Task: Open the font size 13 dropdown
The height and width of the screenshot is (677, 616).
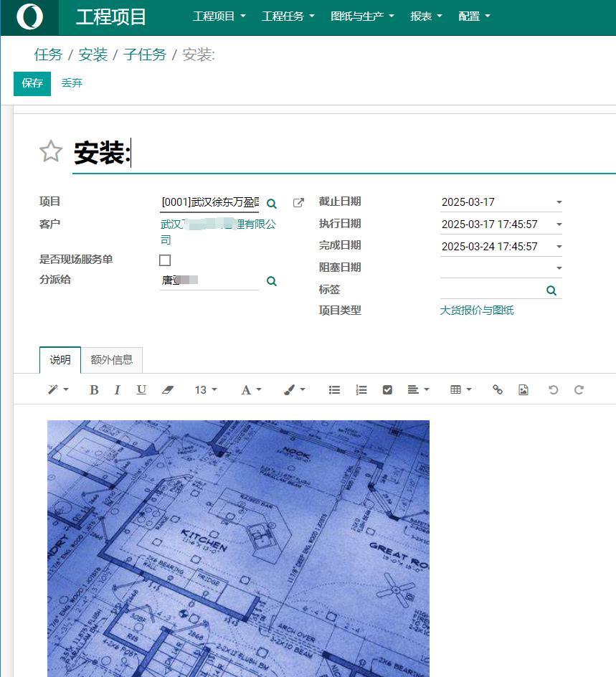Action: click(x=206, y=389)
